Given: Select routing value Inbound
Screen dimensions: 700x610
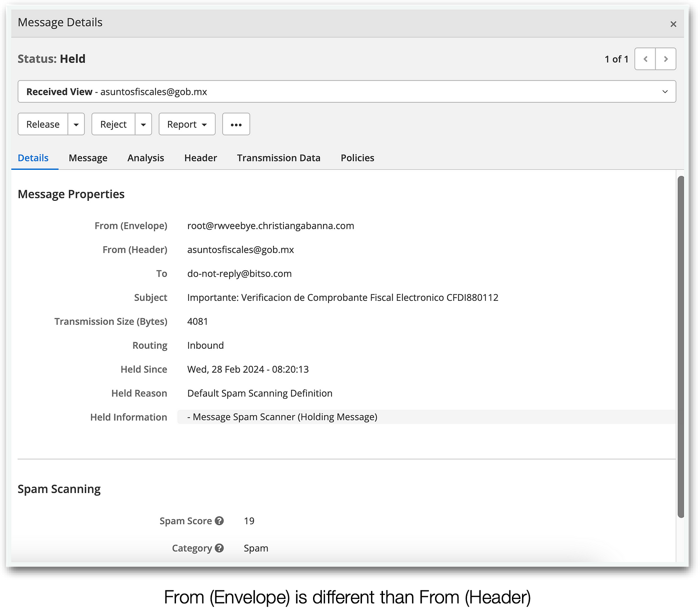Looking at the screenshot, I should pos(205,346).
